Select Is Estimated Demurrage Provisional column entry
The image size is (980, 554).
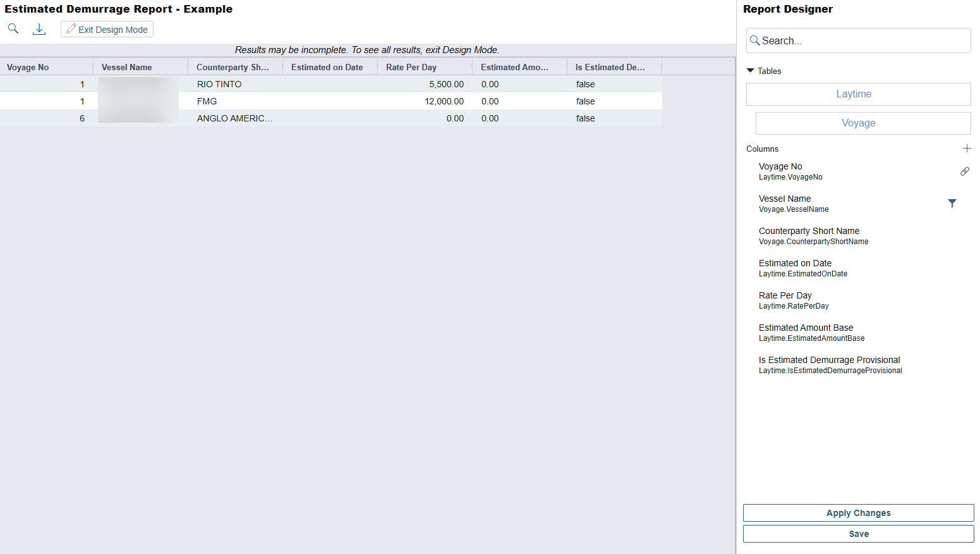click(829, 364)
